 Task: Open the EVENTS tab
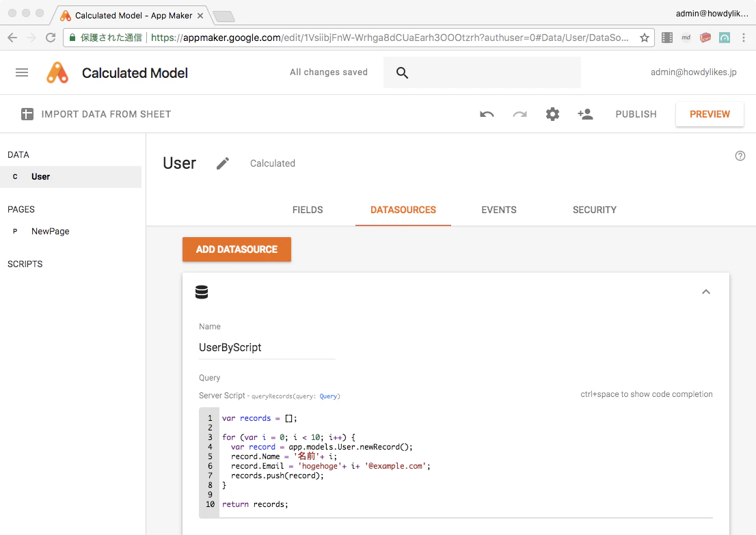pos(498,210)
